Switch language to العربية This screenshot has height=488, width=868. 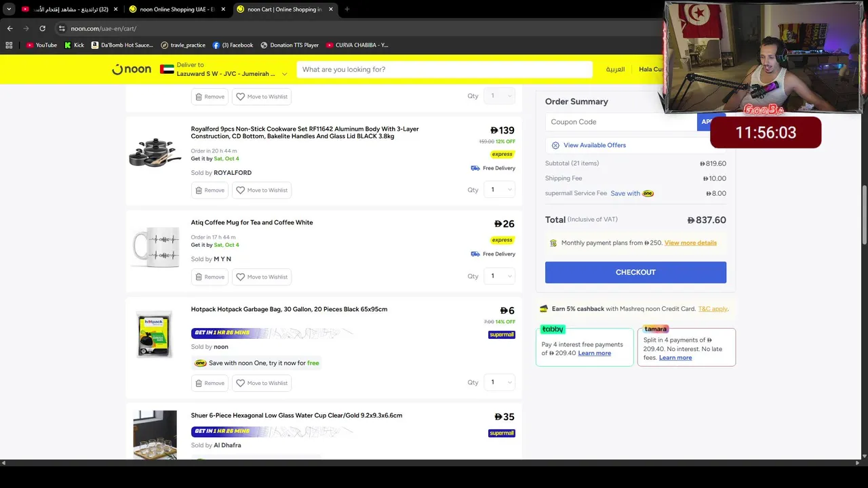tap(615, 69)
